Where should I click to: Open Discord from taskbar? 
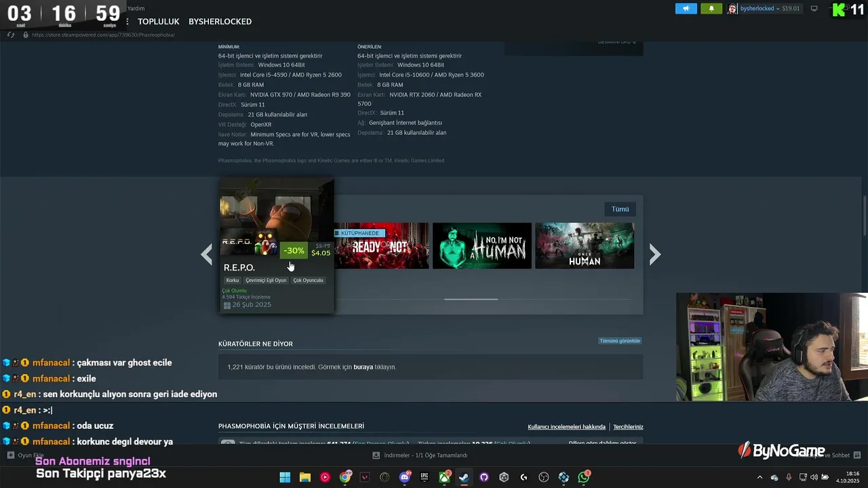pyautogui.click(x=405, y=477)
